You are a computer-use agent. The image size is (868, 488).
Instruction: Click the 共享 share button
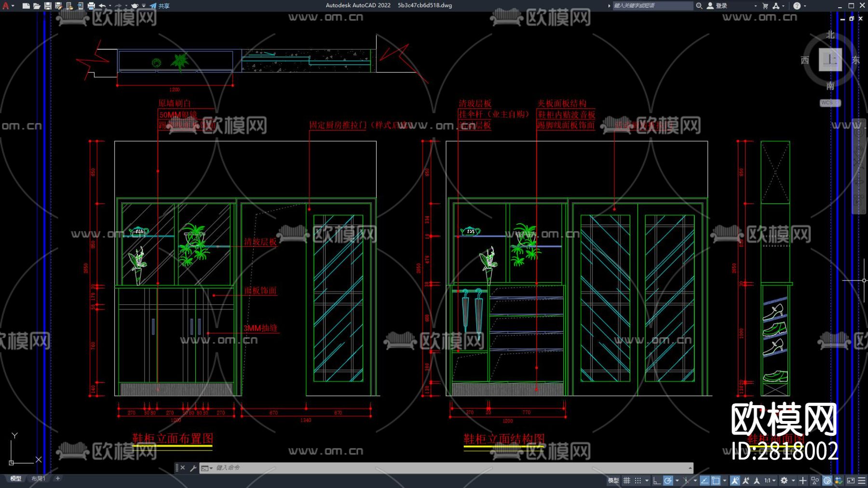160,6
